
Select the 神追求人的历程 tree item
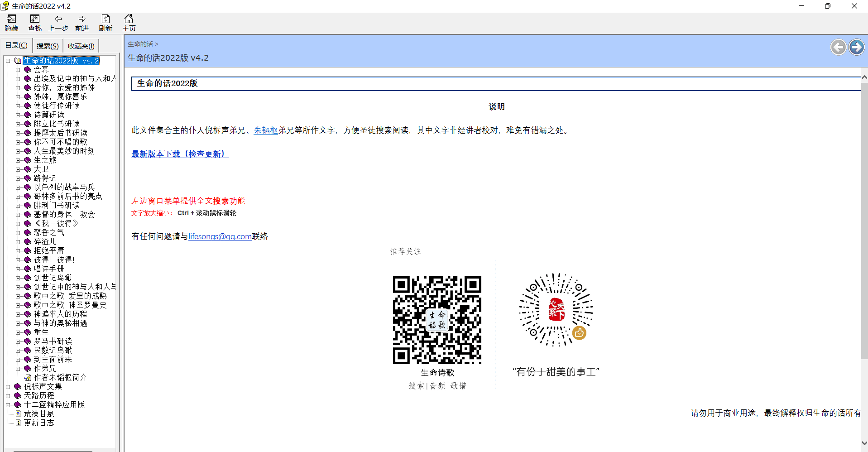pyautogui.click(x=61, y=314)
